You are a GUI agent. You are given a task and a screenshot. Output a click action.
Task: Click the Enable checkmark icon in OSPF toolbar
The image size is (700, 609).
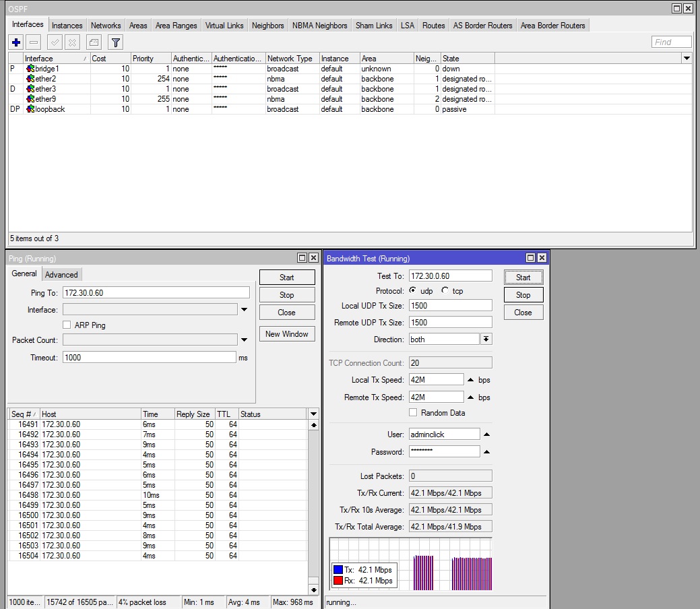click(x=55, y=42)
